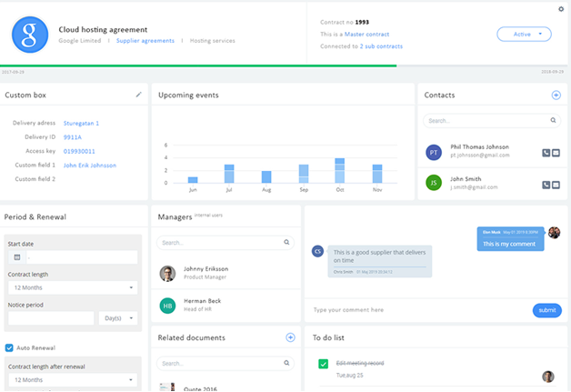Click the Type your comment field
Viewport: 571px width, 392px height.
pos(414,310)
